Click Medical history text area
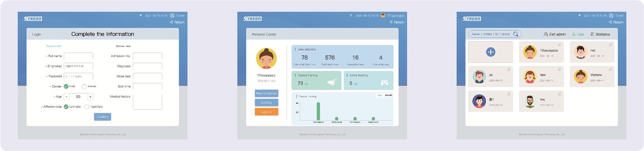The width and height of the screenshot is (644, 151). [x=147, y=102]
